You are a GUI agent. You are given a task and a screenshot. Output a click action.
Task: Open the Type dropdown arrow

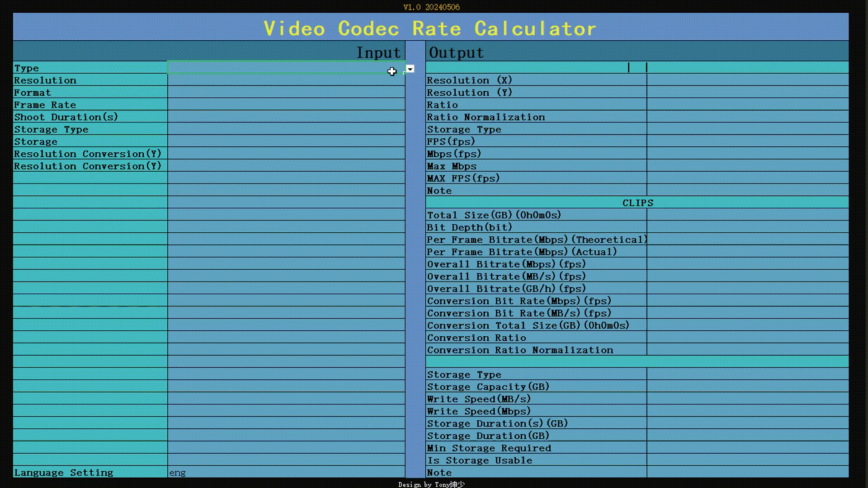pyautogui.click(x=410, y=69)
